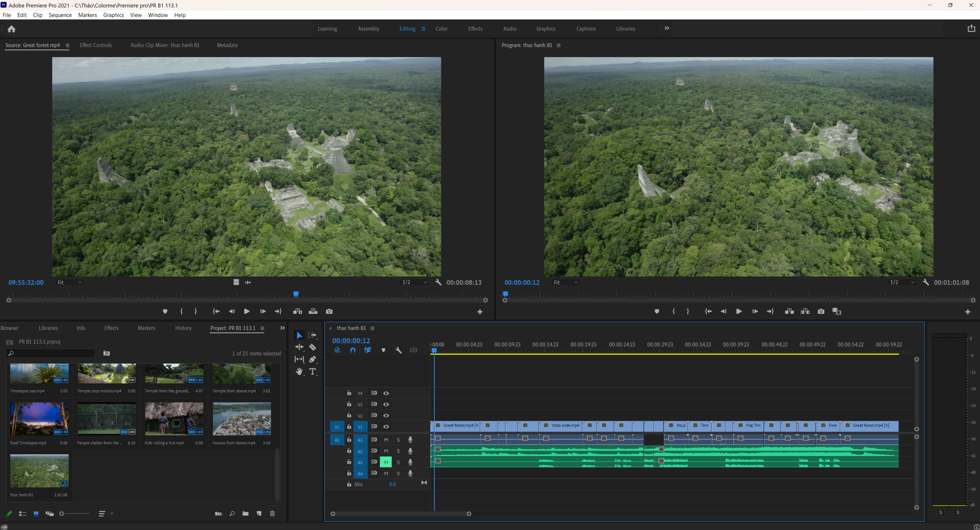The width and height of the screenshot is (980, 530).
Task: Activate the Selection tool
Action: click(299, 335)
